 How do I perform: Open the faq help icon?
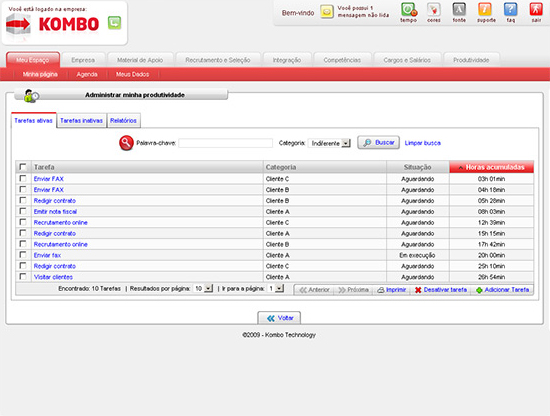point(510,10)
